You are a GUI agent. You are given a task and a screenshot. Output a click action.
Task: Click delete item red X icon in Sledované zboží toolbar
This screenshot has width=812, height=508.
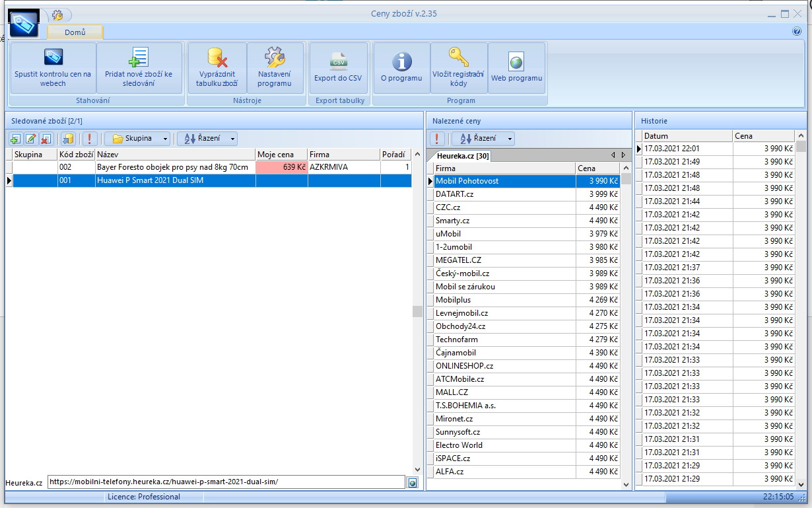coord(46,139)
